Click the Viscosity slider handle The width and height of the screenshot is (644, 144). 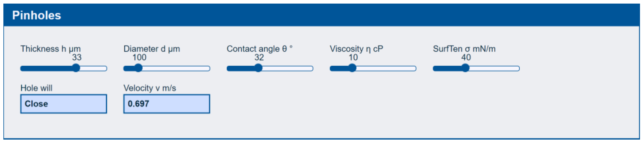click(352, 68)
